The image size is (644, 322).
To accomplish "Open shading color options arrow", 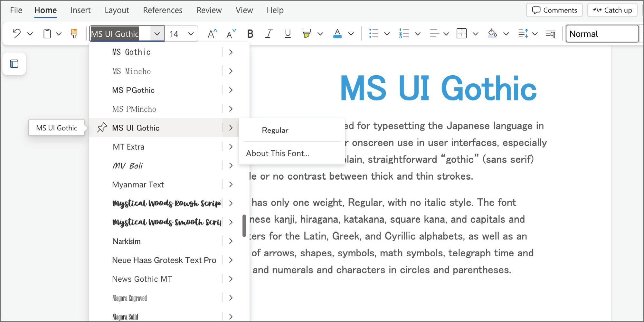I will coord(506,33).
